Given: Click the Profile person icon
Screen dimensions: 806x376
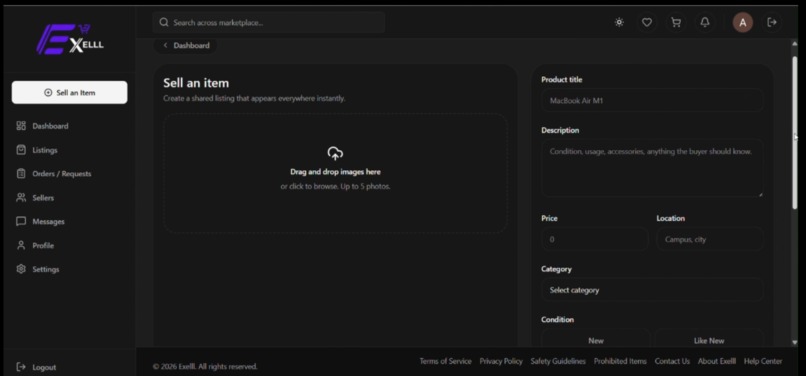Looking at the screenshot, I should [21, 245].
